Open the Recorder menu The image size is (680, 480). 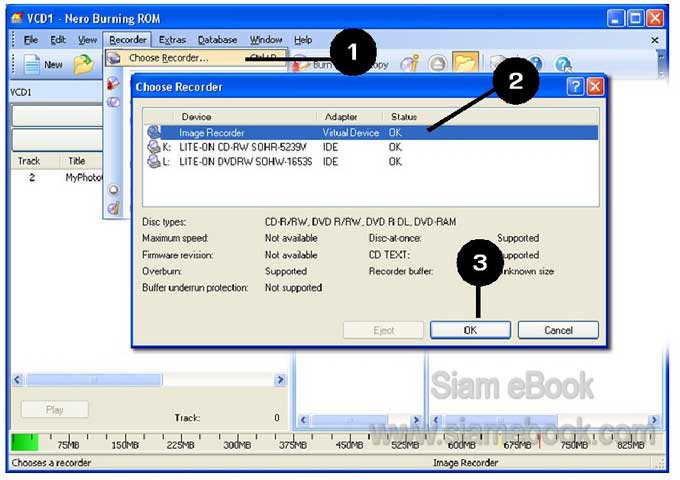[128, 40]
